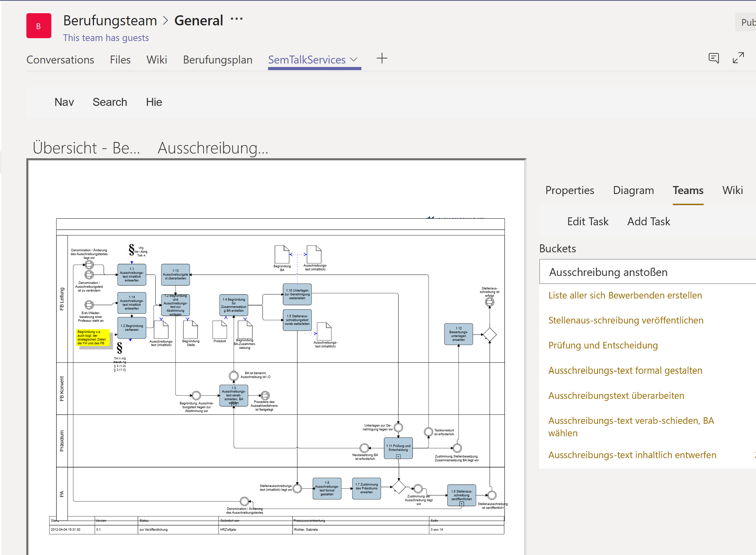Click the paragraph symbol for Satzung Berufung
This screenshot has height=555, width=756.
[120, 348]
